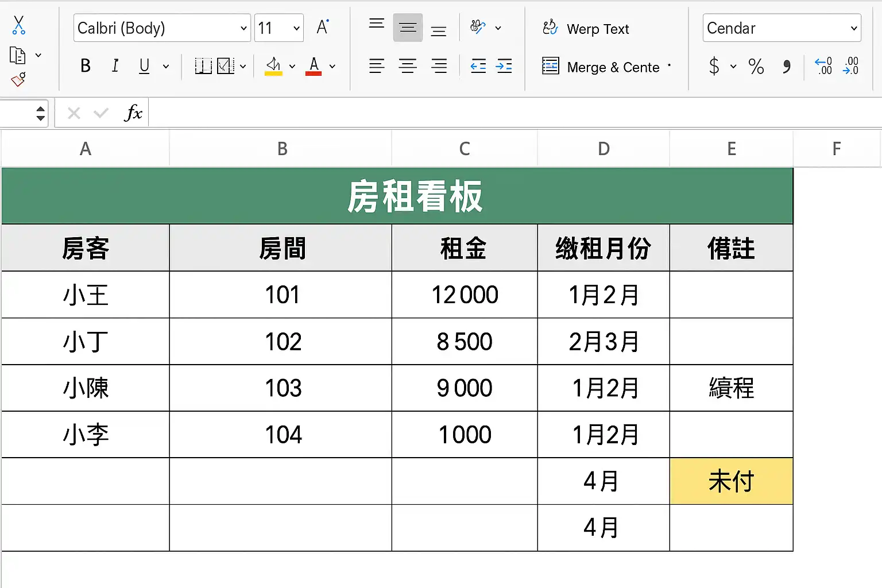
Task: Click the Align Text Right button
Action: coord(439,67)
